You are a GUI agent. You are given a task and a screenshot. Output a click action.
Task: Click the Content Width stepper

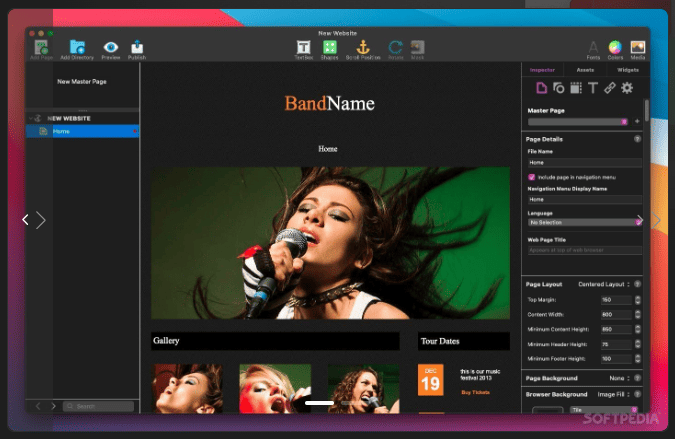[638, 314]
